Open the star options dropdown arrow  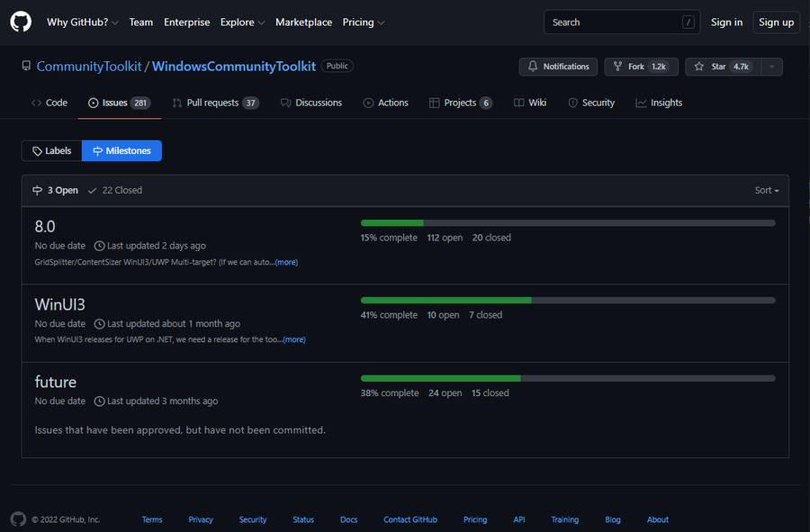772,67
